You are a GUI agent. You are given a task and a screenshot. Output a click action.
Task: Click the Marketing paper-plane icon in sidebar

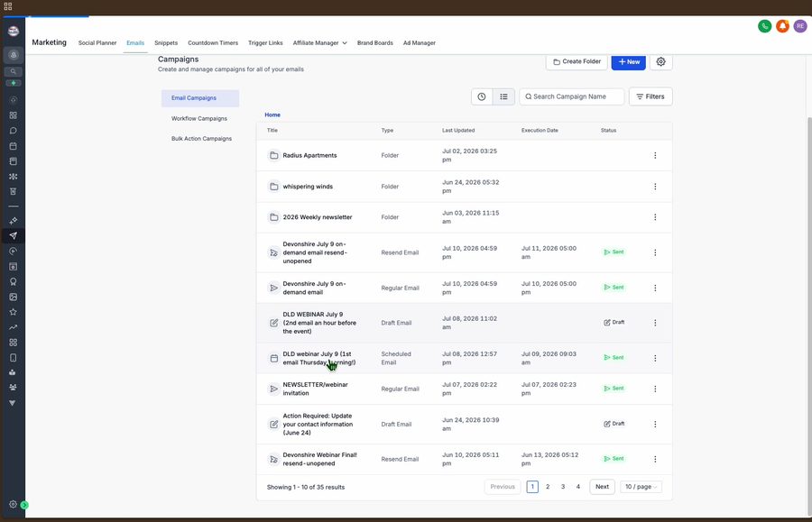tap(13, 236)
